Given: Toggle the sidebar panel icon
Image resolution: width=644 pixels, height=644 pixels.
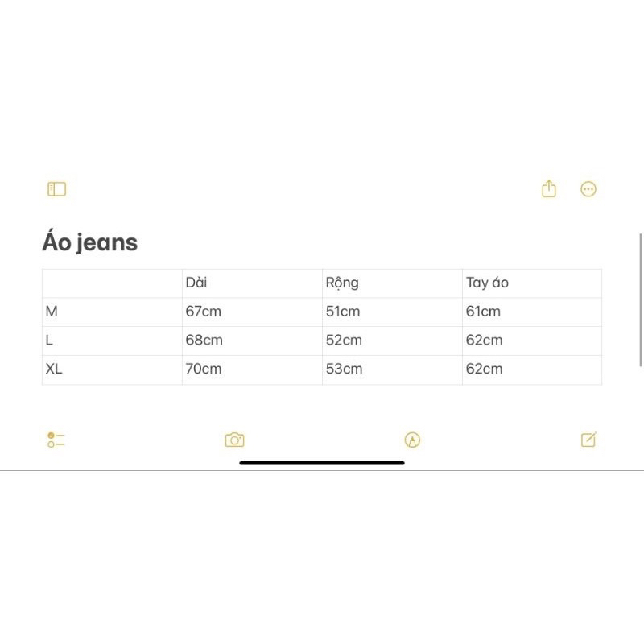Looking at the screenshot, I should [x=56, y=189].
